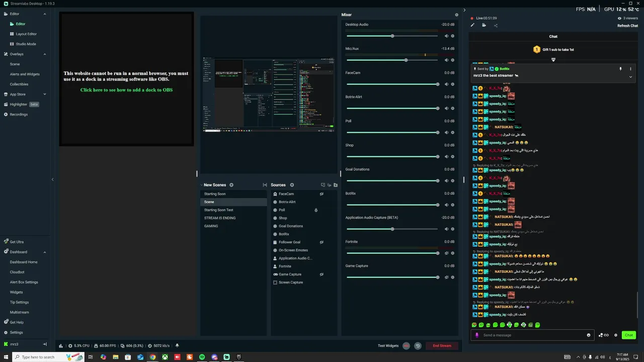Click share stream icon above chat
Viewport: 644px width, 362px height.
pos(496,25)
